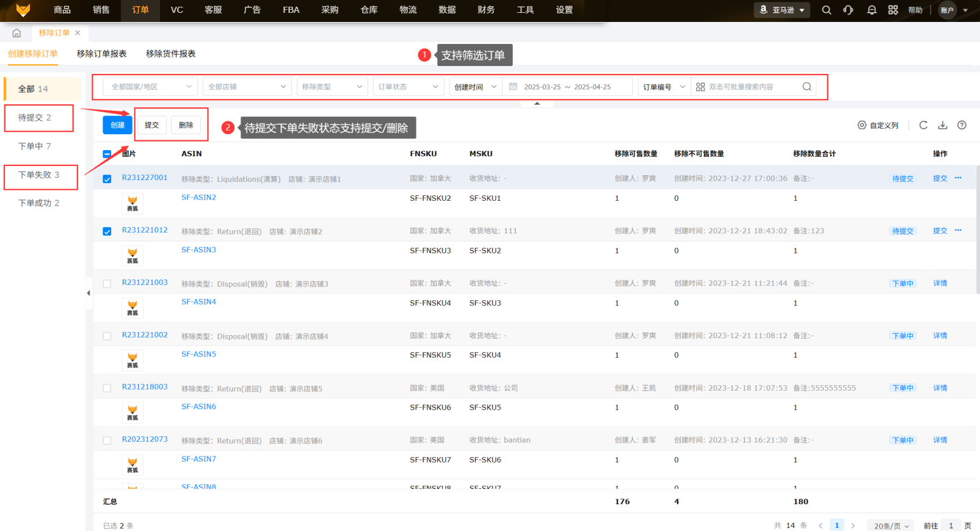Select the 下单失败 3 status filter

point(40,175)
